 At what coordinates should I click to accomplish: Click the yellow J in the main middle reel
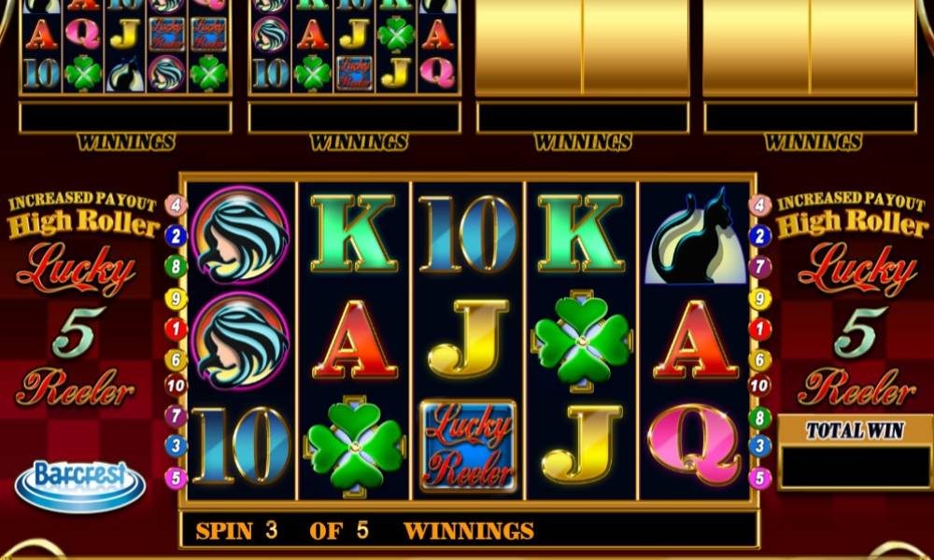click(x=468, y=338)
